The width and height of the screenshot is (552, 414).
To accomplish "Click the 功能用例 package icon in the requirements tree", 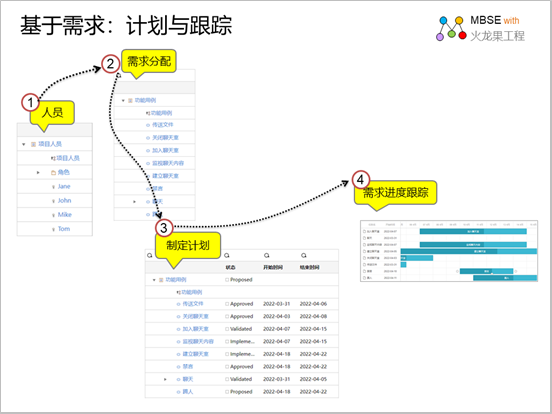I will [x=130, y=101].
